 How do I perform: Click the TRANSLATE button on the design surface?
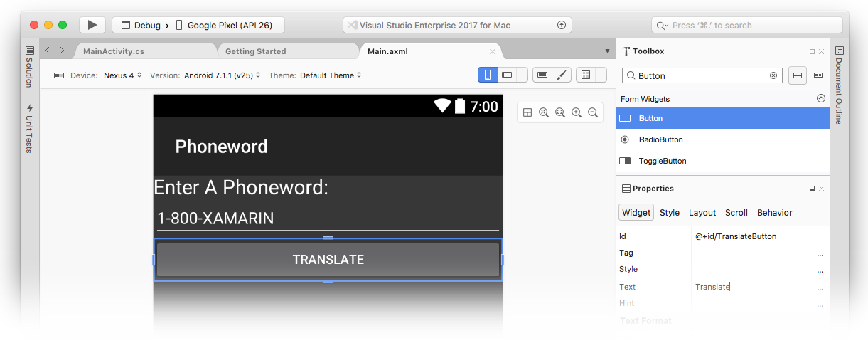(x=328, y=260)
